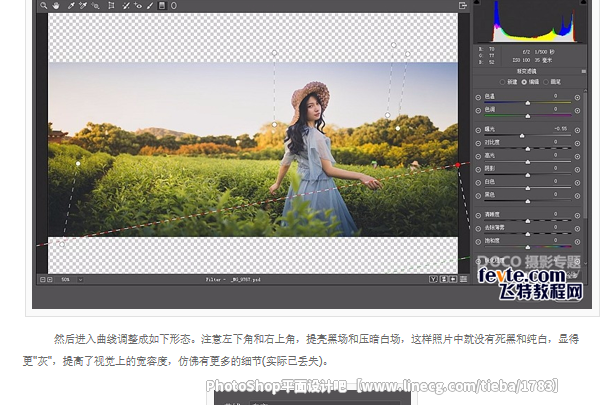Click the histogram display
Viewport: 614px width, 405px height.
[527, 22]
